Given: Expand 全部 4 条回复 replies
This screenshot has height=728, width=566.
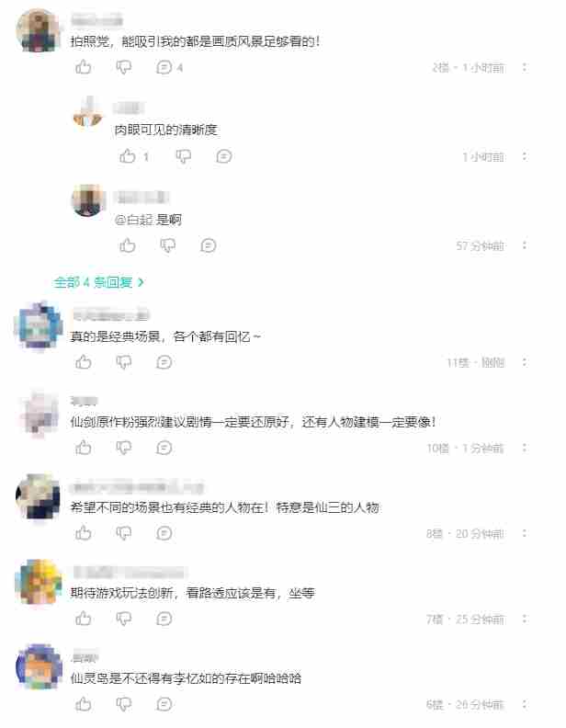Looking at the screenshot, I should coord(99,282).
